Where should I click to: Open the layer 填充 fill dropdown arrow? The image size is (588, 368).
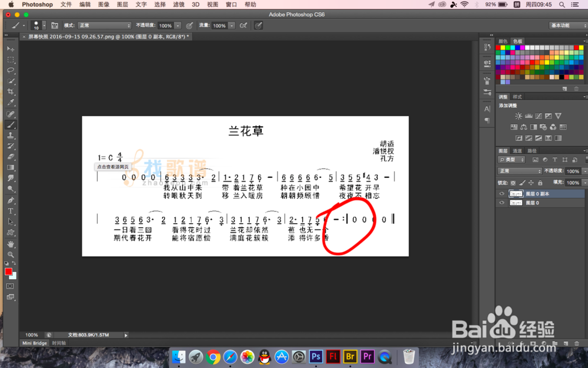pyautogui.click(x=584, y=183)
